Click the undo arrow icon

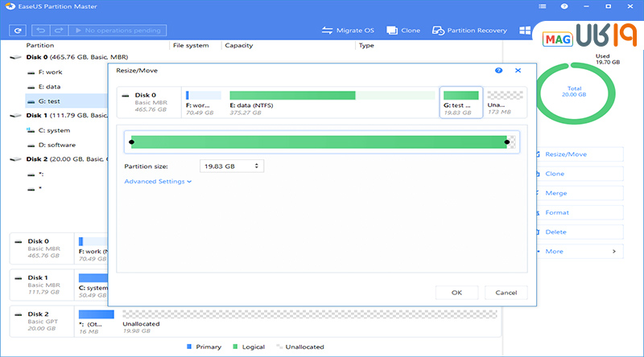(40, 31)
